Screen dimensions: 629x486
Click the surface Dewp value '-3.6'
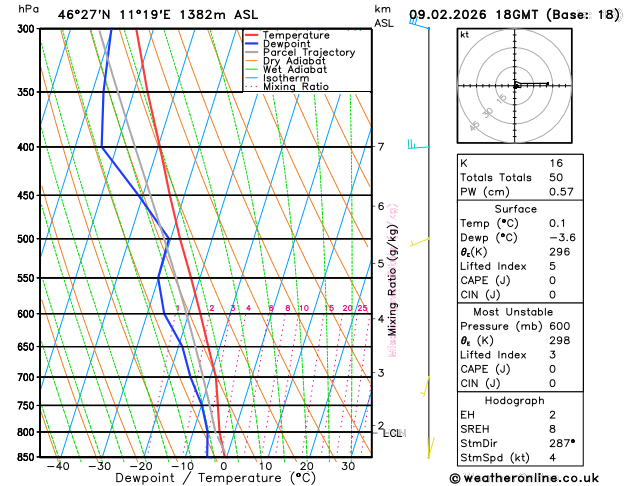click(x=562, y=238)
